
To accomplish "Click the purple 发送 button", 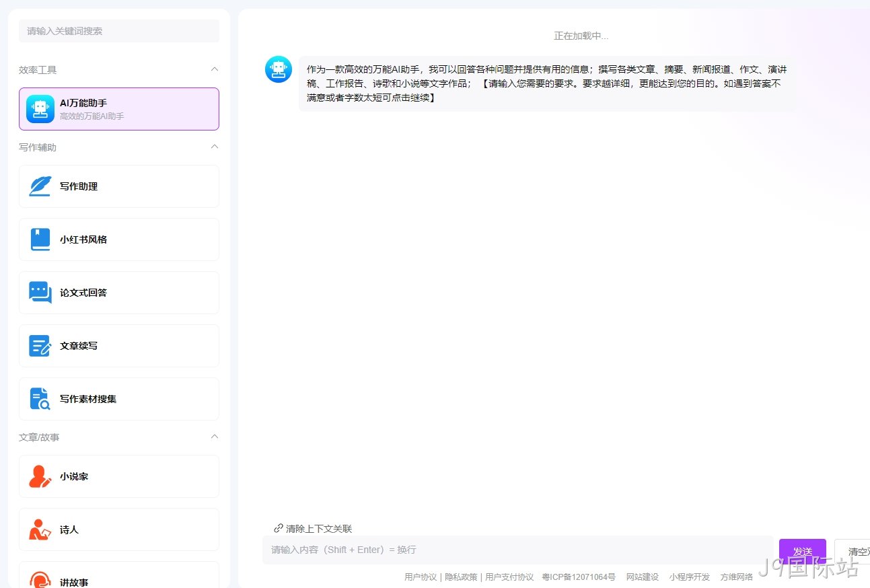I will point(803,552).
